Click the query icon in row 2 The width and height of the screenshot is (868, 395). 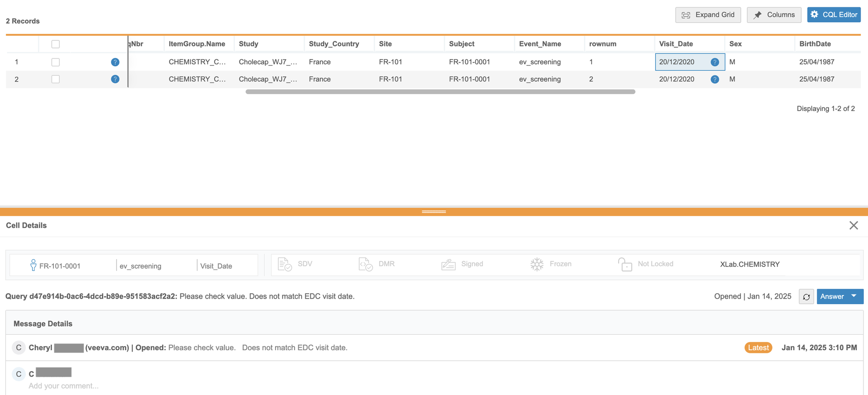115,79
